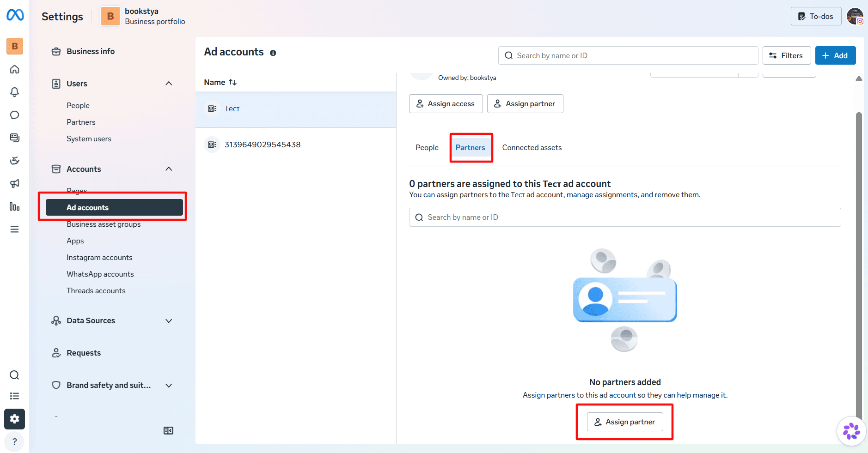
Task: Open Business asset groups
Action: 104,224
